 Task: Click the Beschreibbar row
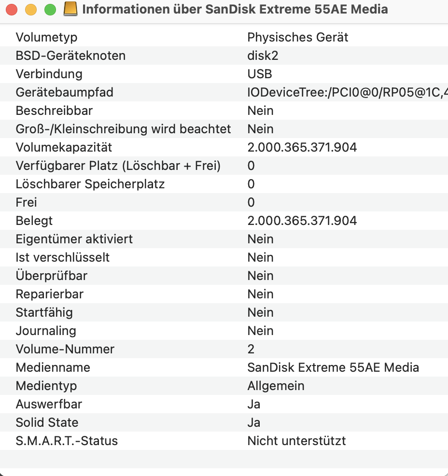pos(54,111)
